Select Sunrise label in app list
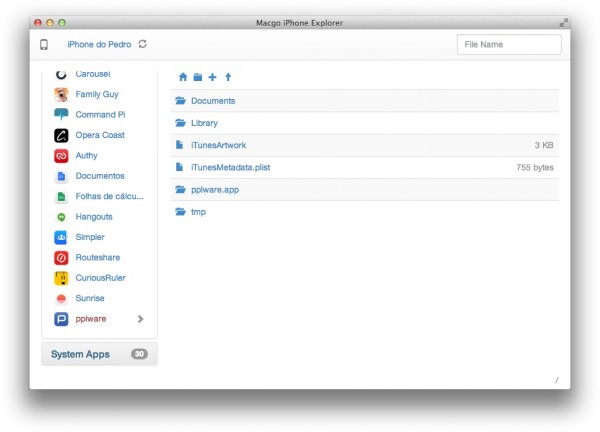Image resolution: width=600 pixels, height=432 pixels. click(90, 298)
